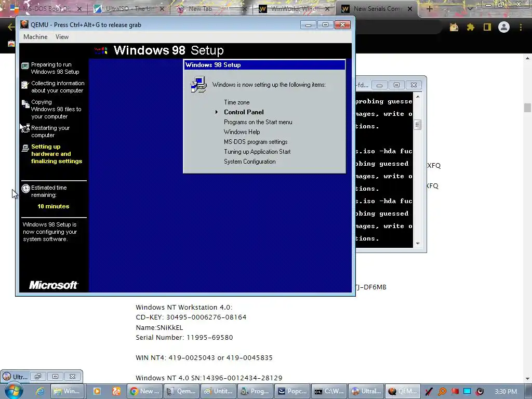The image size is (532, 399).
Task: Click the speaker volume tray icon
Action: tap(480, 392)
